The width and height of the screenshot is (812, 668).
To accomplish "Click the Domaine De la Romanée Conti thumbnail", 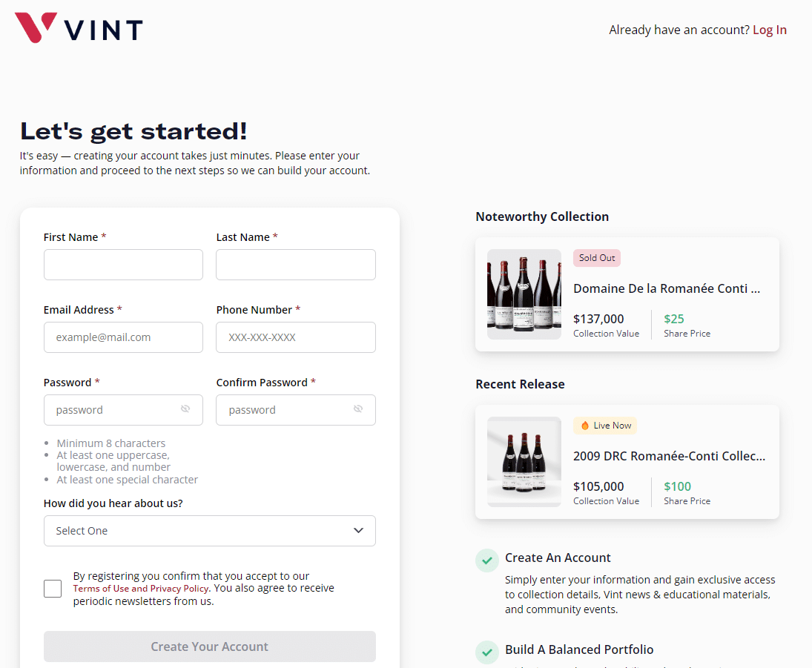I will [524, 294].
